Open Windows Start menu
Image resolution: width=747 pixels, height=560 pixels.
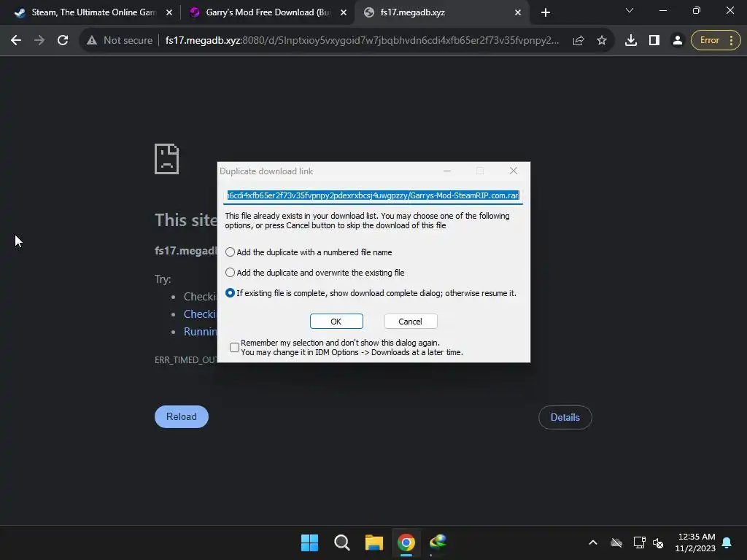click(x=309, y=542)
